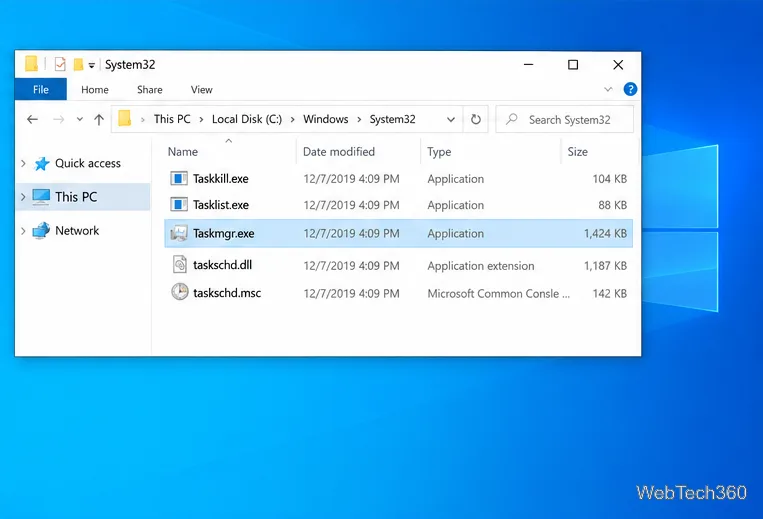Click the folder icon in title bar
Screen dimensions: 763x519
32,64
